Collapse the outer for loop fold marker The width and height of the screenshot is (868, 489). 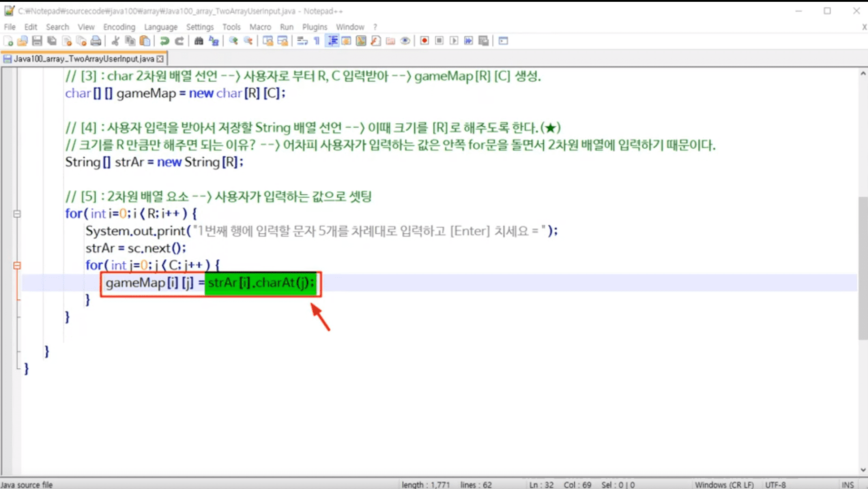(x=17, y=214)
